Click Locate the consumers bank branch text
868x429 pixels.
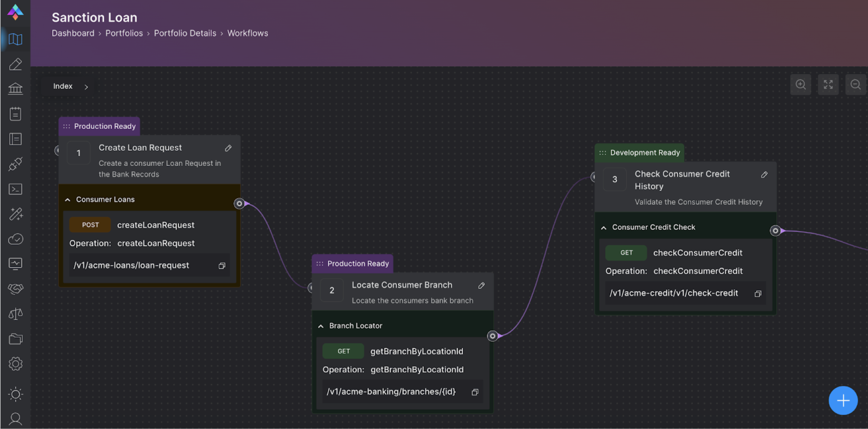point(412,301)
